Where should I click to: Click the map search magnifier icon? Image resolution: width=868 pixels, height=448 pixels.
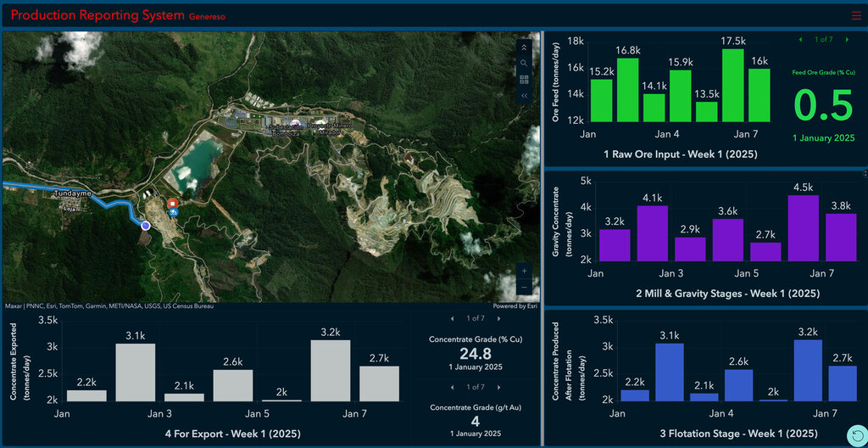[x=524, y=63]
